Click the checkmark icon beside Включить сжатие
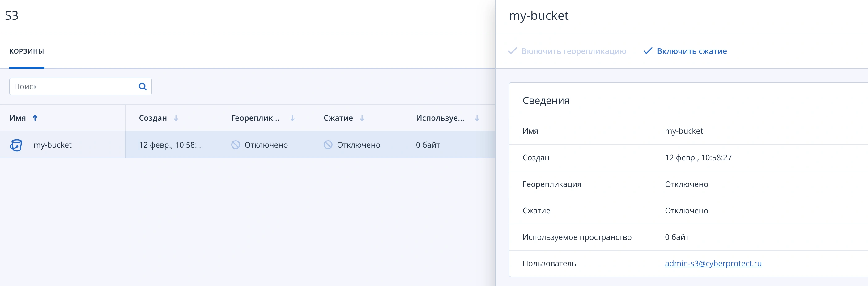Viewport: 868px width, 286px height. coord(648,51)
